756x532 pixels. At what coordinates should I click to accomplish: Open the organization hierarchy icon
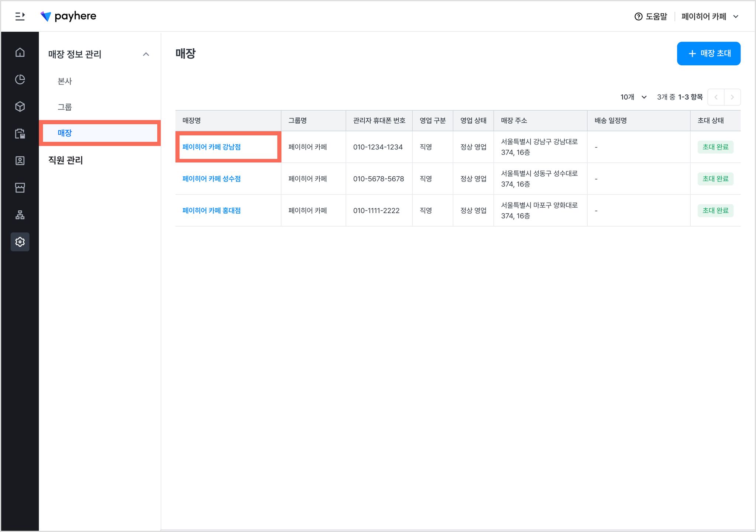point(20,215)
